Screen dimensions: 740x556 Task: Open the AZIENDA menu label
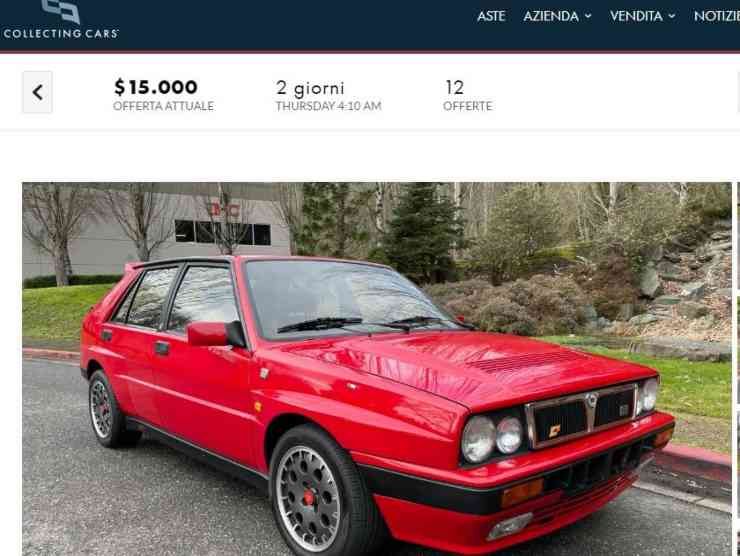(551, 16)
